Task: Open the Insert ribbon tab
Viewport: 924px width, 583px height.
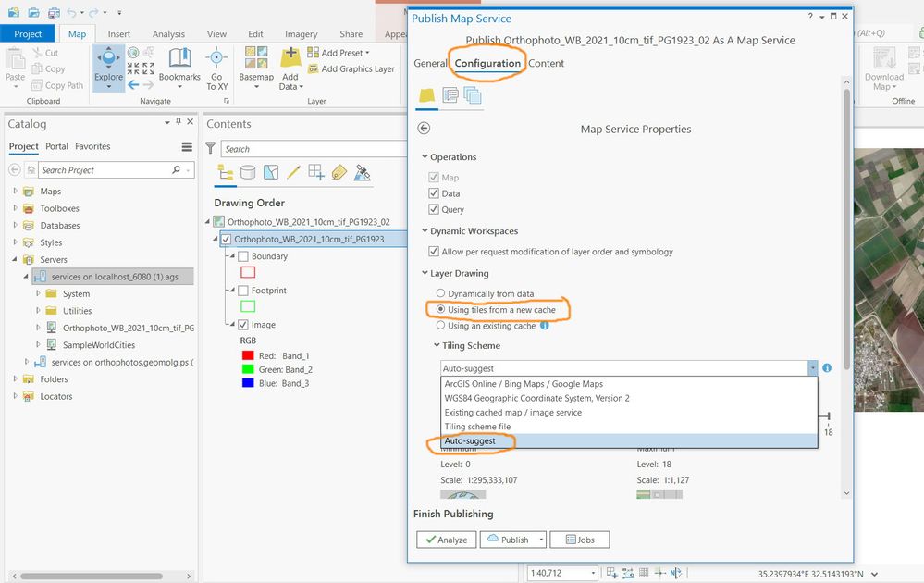Action: click(x=119, y=34)
